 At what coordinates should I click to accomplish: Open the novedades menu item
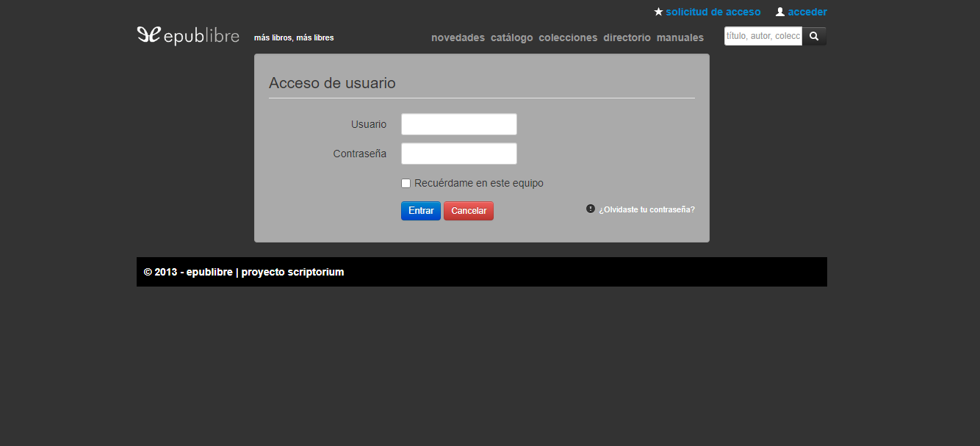(458, 37)
